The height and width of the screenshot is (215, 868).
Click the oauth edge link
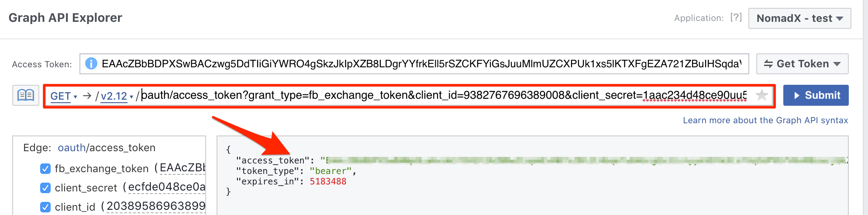72,148
